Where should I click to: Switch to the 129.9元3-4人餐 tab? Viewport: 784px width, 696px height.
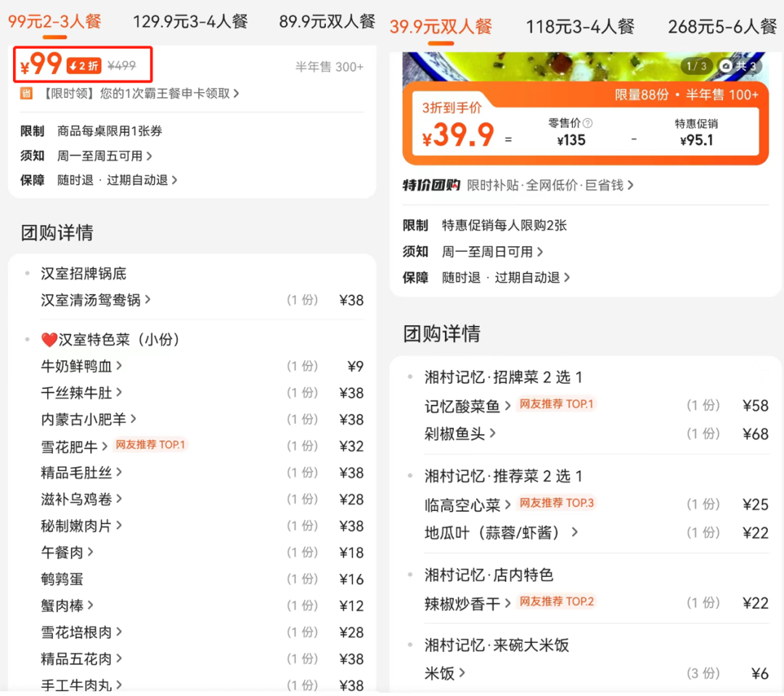coord(190,22)
